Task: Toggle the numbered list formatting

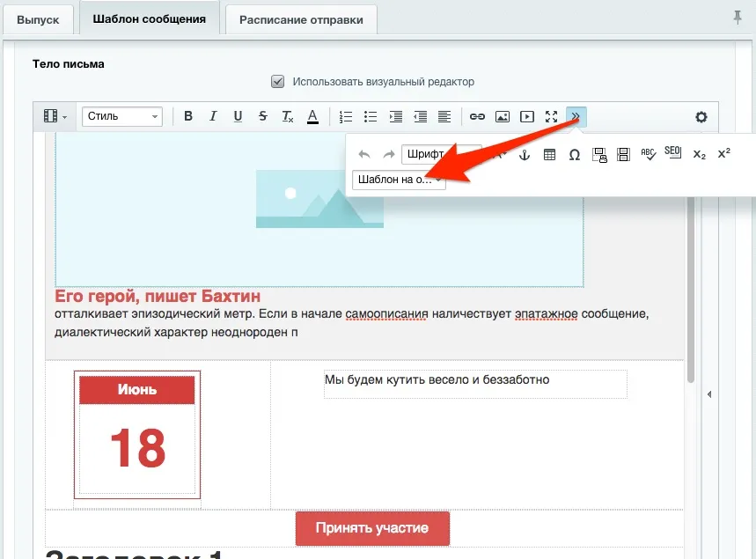Action: pyautogui.click(x=346, y=115)
